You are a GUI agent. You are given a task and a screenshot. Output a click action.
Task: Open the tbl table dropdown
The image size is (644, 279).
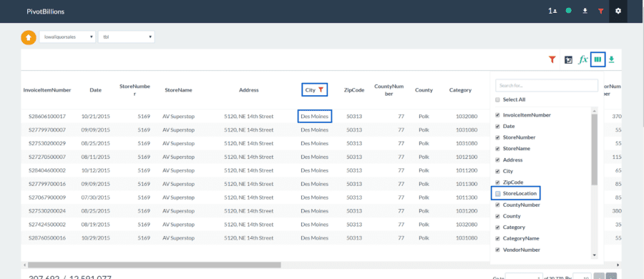pos(127,37)
